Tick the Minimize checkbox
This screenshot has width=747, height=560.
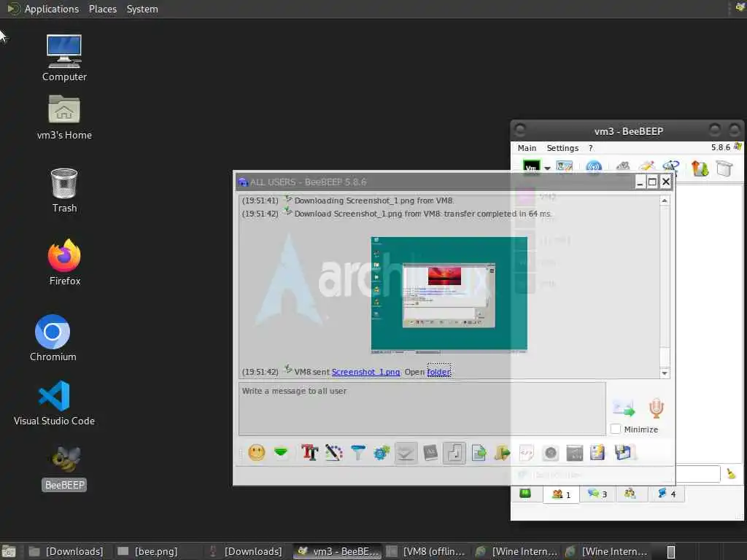pyautogui.click(x=616, y=429)
